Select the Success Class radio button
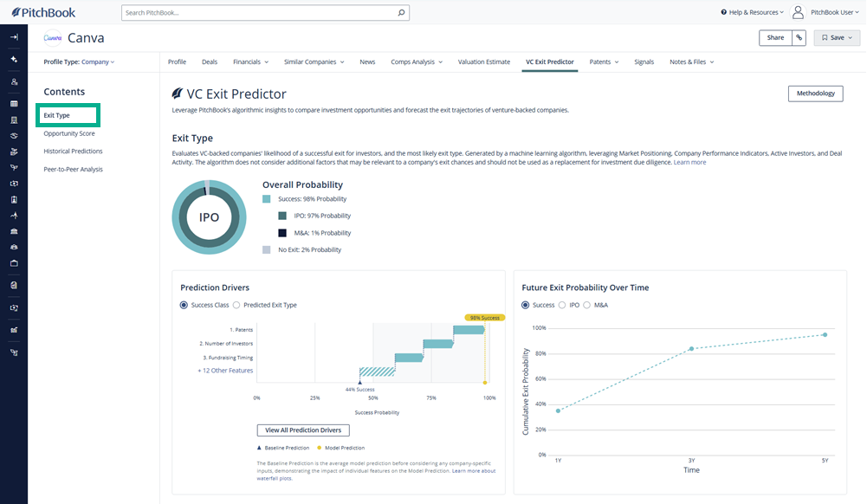 pyautogui.click(x=184, y=305)
